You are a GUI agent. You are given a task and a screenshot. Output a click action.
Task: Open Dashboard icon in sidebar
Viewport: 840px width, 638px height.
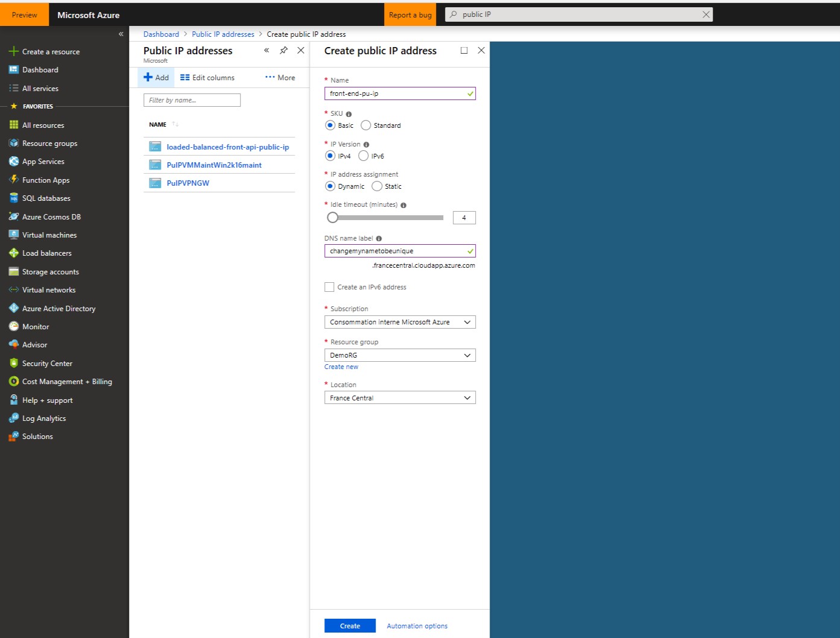pyautogui.click(x=14, y=70)
